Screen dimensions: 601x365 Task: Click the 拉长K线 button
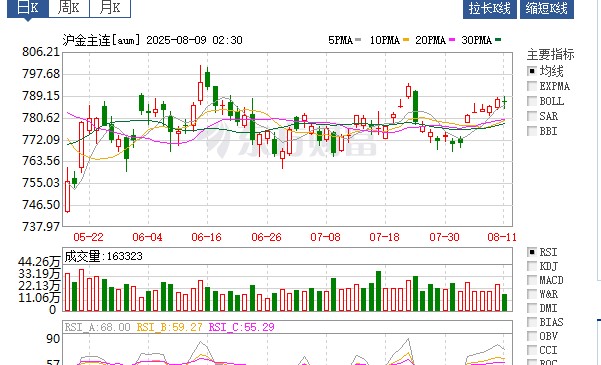[x=489, y=8]
